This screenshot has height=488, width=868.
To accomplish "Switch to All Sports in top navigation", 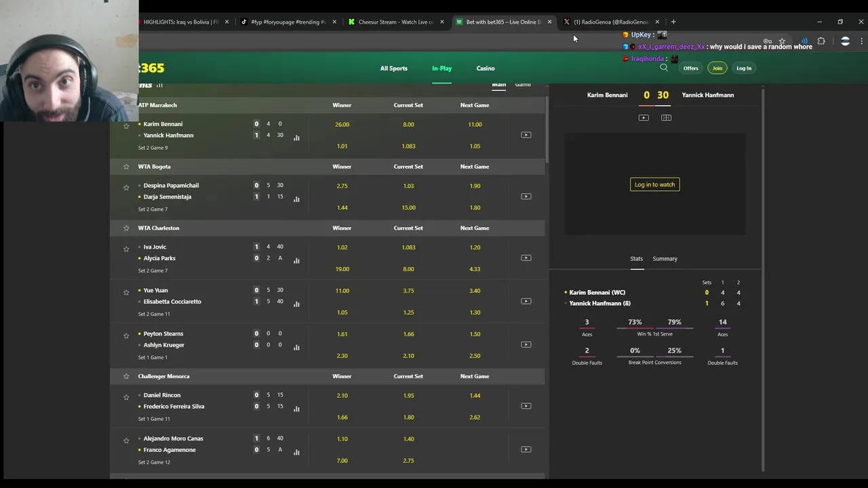I will [x=393, y=68].
